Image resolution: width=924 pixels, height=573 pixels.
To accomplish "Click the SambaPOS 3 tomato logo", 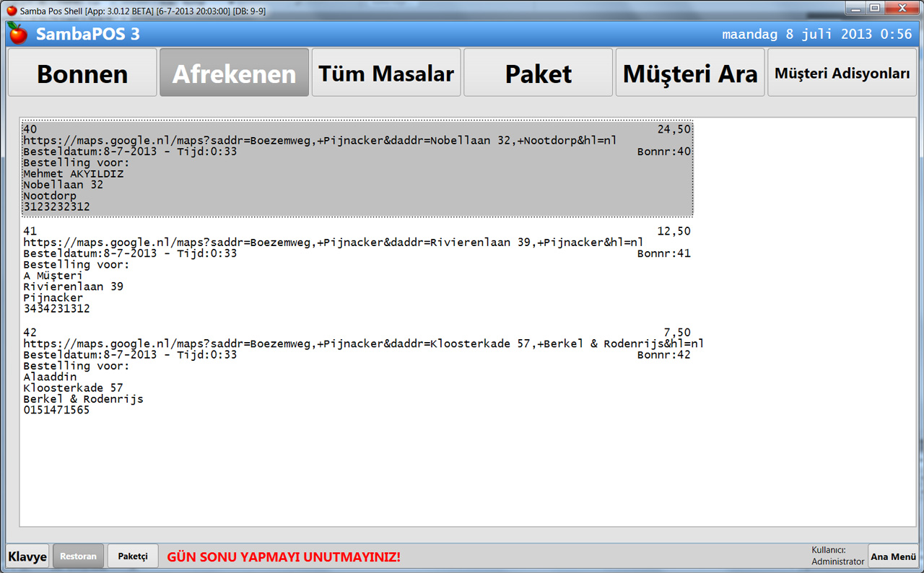I will click(x=17, y=33).
